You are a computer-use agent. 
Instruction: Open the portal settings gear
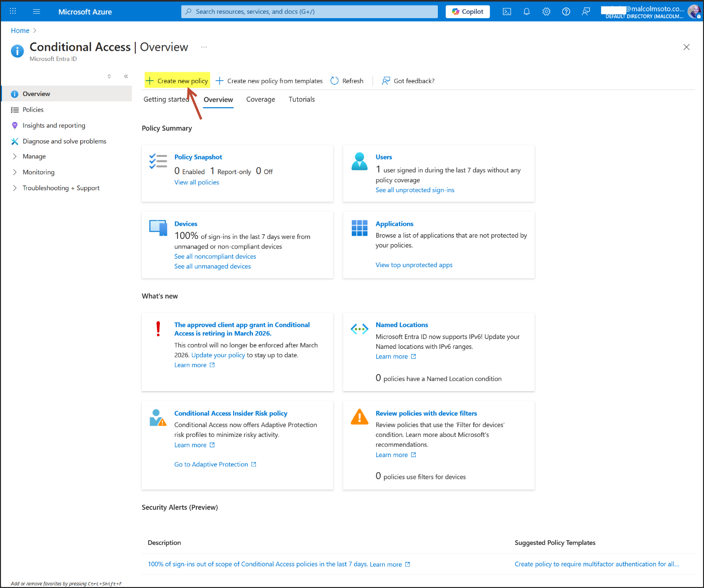pos(546,12)
